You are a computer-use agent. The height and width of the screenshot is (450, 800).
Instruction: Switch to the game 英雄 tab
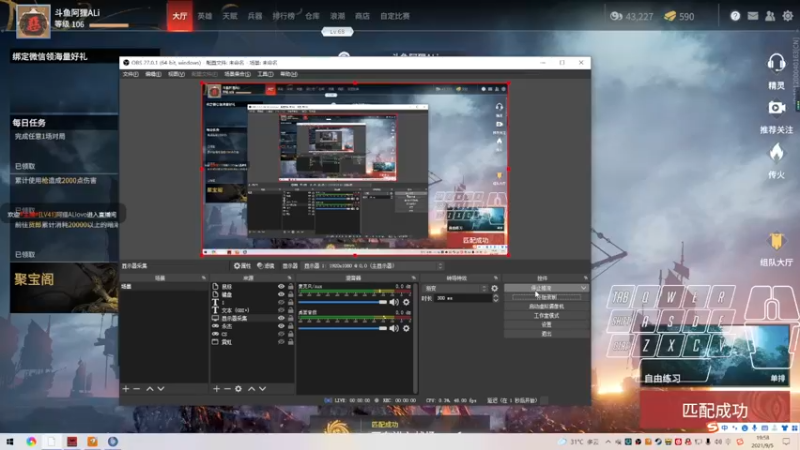click(205, 16)
